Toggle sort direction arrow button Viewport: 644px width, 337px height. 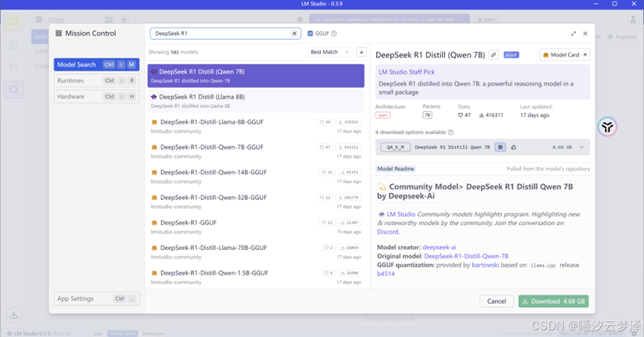(x=361, y=52)
